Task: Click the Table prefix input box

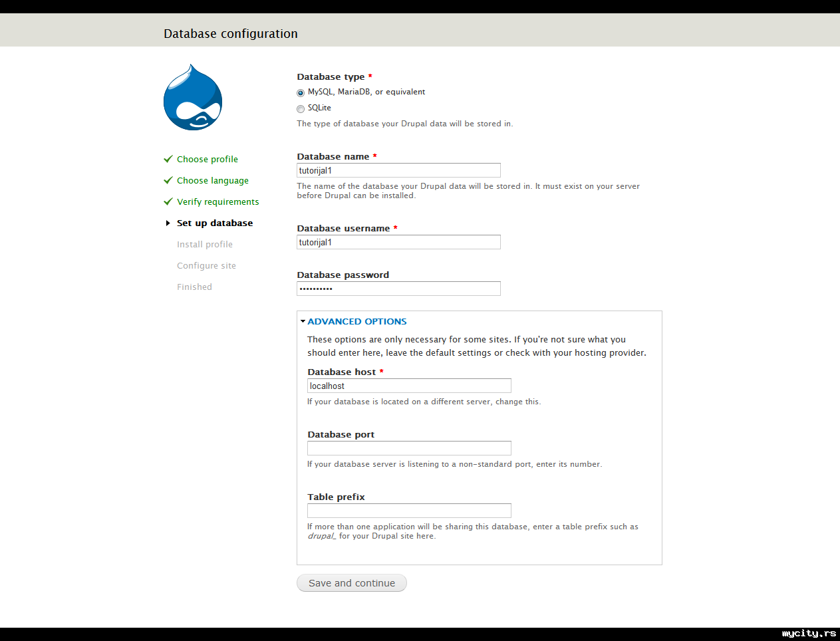Action: (x=409, y=511)
